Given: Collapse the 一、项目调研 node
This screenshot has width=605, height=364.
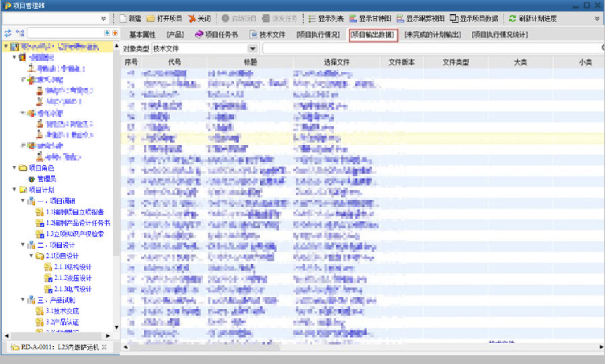Looking at the screenshot, I should click(23, 201).
